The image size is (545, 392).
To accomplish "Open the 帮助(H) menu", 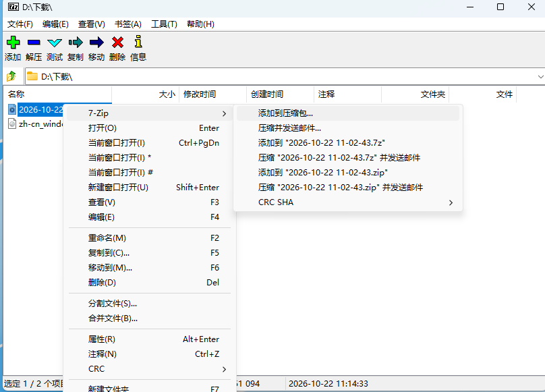I will pos(200,24).
